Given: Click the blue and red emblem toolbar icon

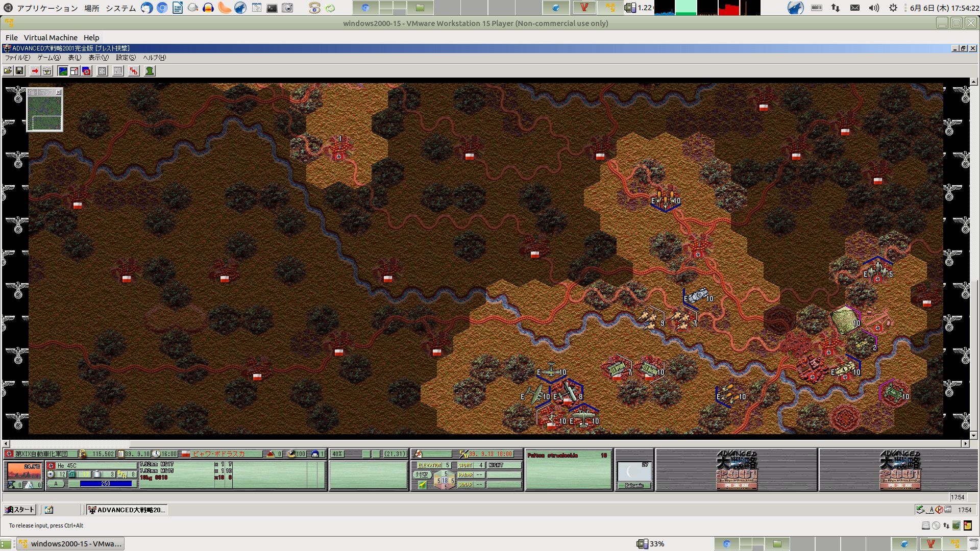Looking at the screenshot, I should pyautogui.click(x=86, y=71).
